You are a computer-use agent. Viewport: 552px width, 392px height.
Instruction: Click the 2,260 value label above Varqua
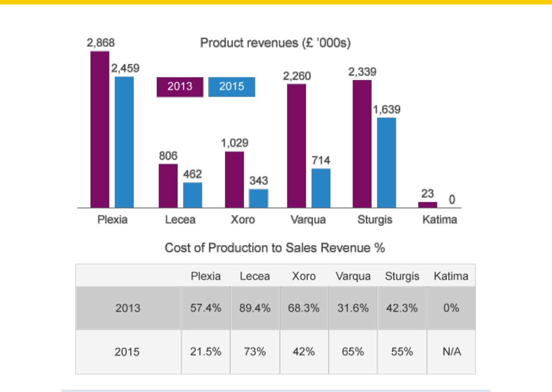point(297,76)
